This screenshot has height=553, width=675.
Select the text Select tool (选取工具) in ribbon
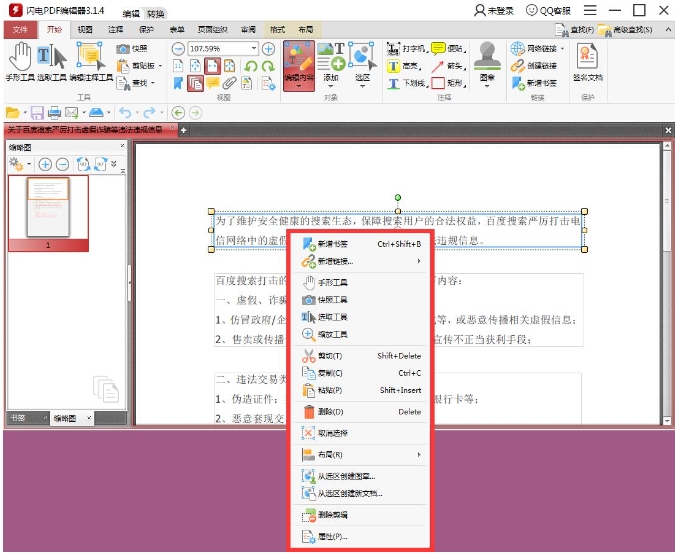pos(52,62)
